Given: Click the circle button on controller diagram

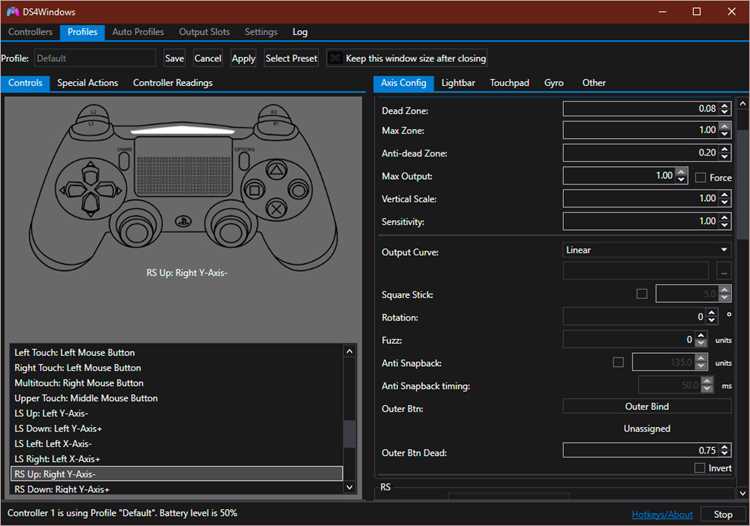Looking at the screenshot, I should [298, 190].
